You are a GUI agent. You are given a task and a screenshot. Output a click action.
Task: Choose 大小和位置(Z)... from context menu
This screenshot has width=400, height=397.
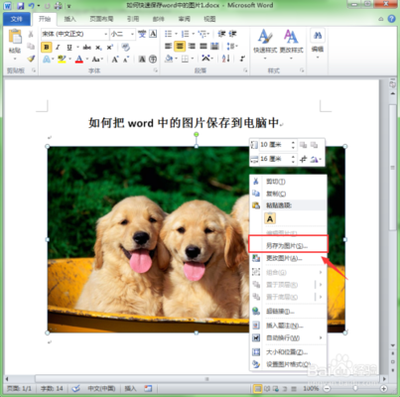tap(288, 352)
